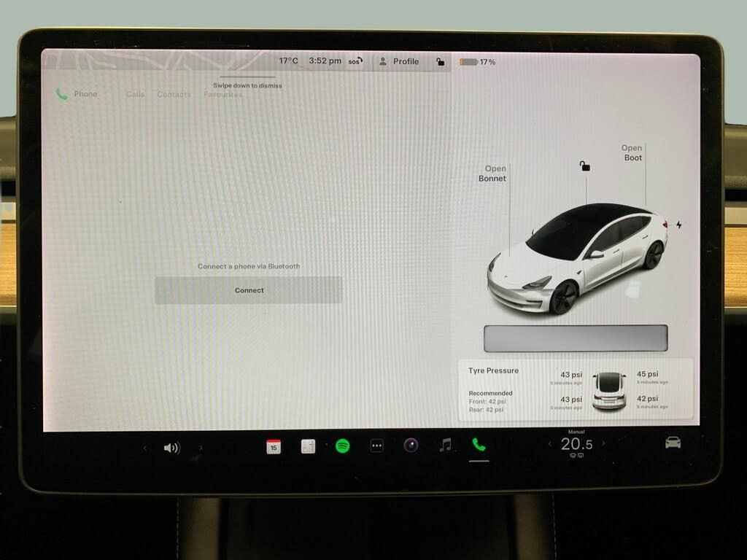Tap the 45 psi tyre reading

coord(648,374)
